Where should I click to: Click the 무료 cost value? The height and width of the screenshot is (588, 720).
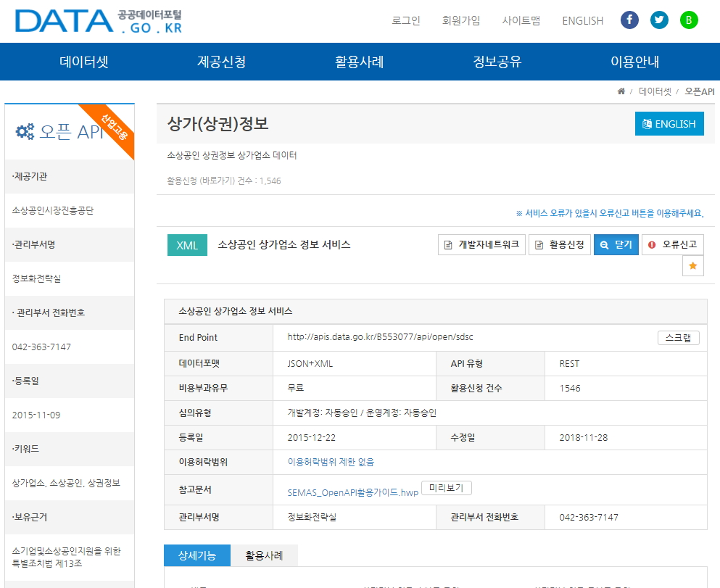click(x=296, y=388)
